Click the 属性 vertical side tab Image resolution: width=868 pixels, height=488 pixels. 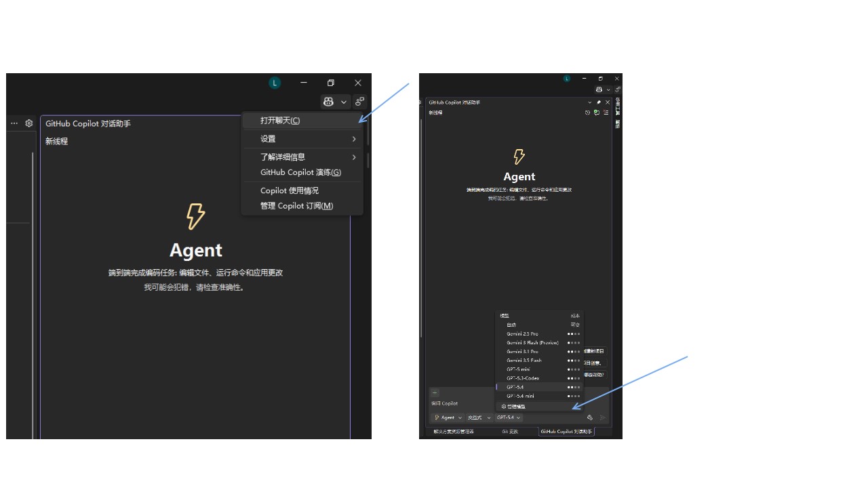pyautogui.click(x=617, y=124)
